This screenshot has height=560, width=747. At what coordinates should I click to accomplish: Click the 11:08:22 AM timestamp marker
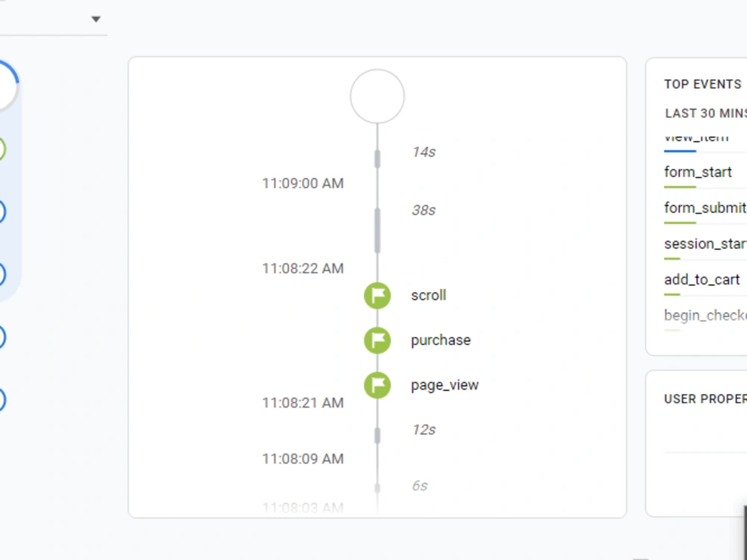303,268
